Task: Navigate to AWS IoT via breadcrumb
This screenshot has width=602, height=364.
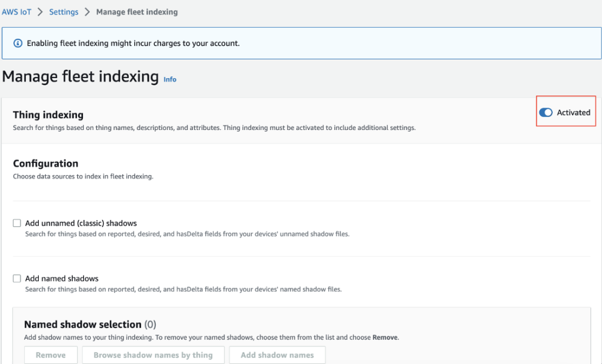Action: [16, 11]
